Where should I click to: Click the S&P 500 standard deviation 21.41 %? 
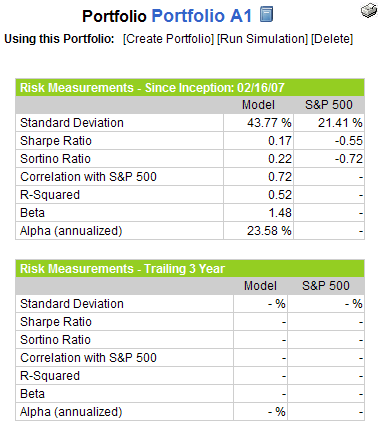click(340, 123)
